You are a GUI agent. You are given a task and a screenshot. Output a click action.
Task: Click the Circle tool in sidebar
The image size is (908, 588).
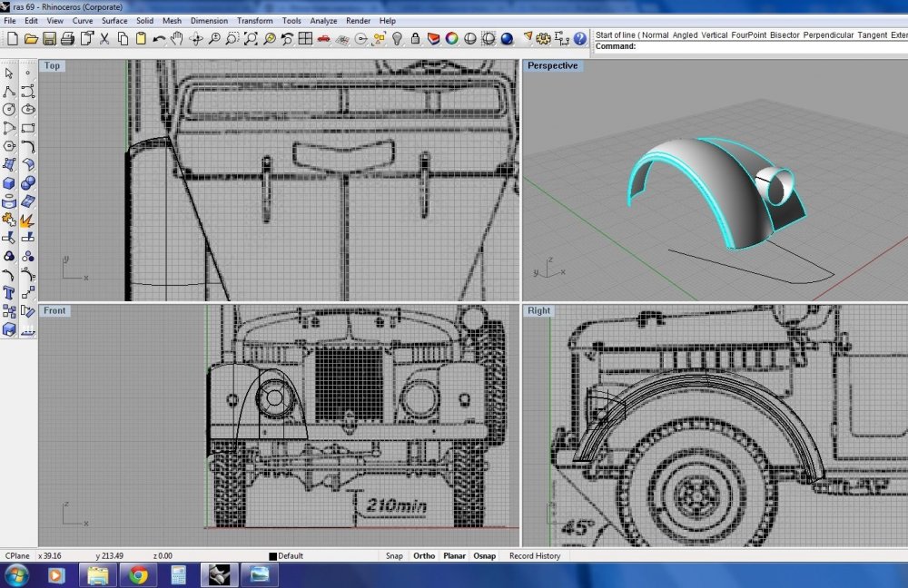[9, 109]
